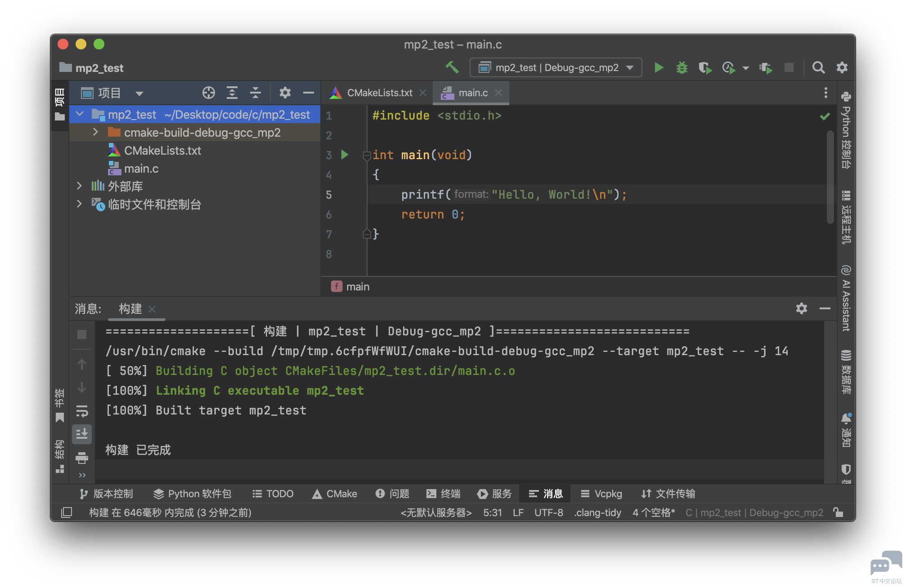The width and height of the screenshot is (906, 588).
Task: Open Search Everywhere magnifier
Action: [819, 67]
